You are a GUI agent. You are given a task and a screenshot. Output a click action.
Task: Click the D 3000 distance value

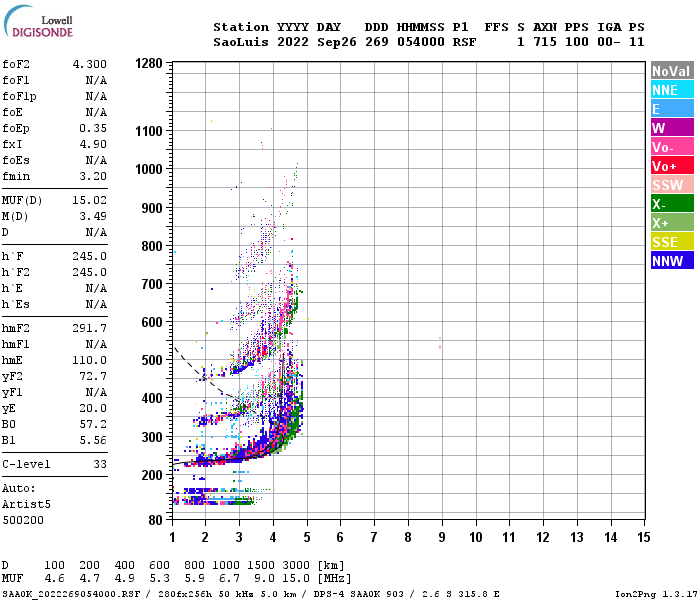(296, 565)
